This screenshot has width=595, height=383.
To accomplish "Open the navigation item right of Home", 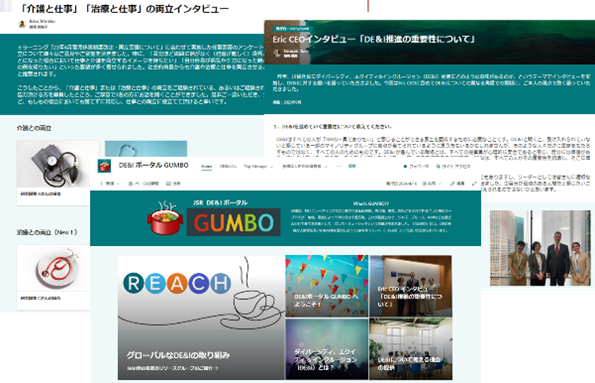I will [228, 166].
